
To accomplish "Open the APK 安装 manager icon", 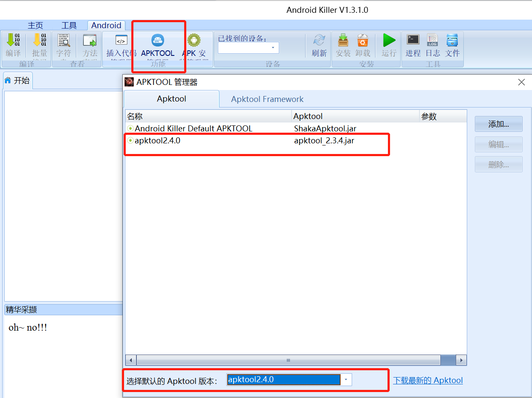I will pos(194,41).
